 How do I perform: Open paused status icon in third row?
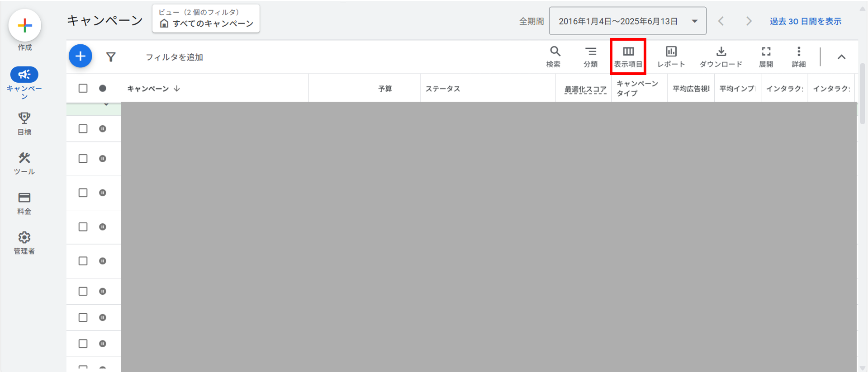click(x=103, y=193)
